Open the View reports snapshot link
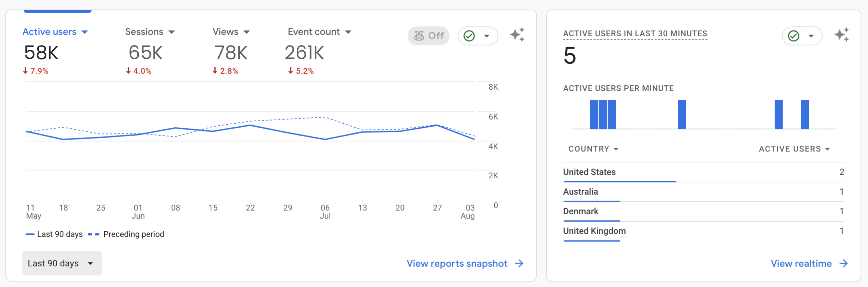The image size is (868, 287). pyautogui.click(x=457, y=264)
